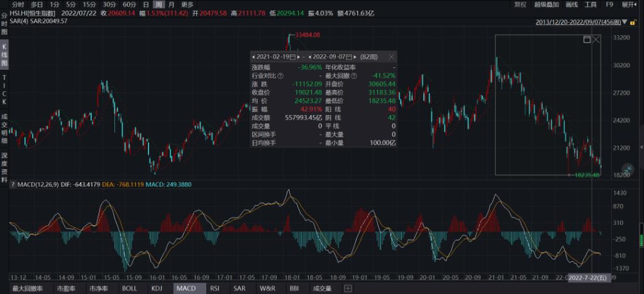
Task: Select the 60分 timeframe
Action: [x=129, y=4]
